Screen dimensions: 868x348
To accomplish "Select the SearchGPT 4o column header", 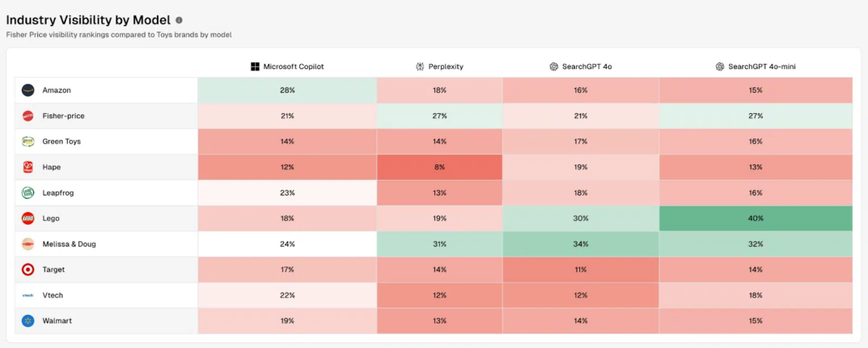I will pos(580,66).
